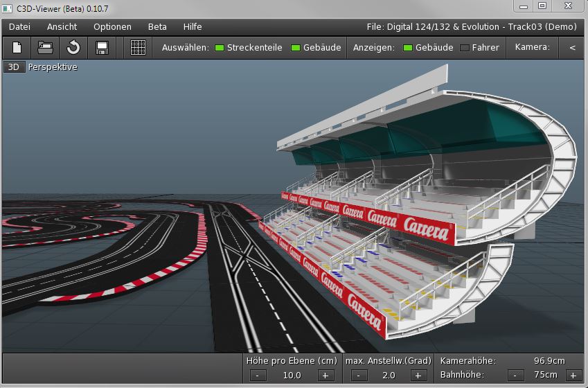Open the Beta menu
Image resolution: width=588 pixels, height=388 pixels.
(157, 26)
